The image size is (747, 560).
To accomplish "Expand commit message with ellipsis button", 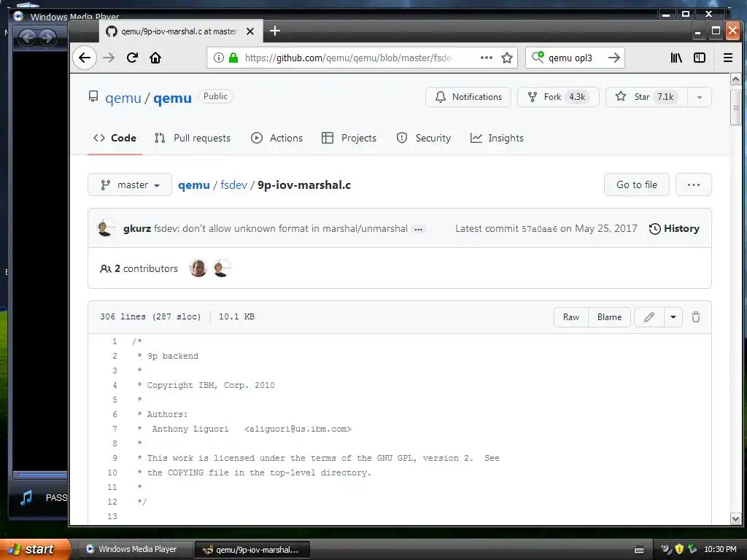I will click(x=418, y=230).
